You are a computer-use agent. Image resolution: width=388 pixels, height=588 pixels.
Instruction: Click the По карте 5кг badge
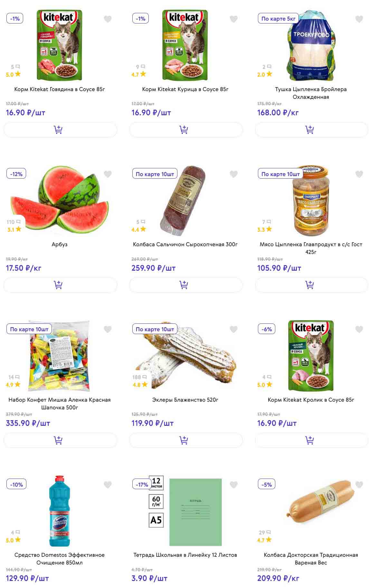coord(278,19)
